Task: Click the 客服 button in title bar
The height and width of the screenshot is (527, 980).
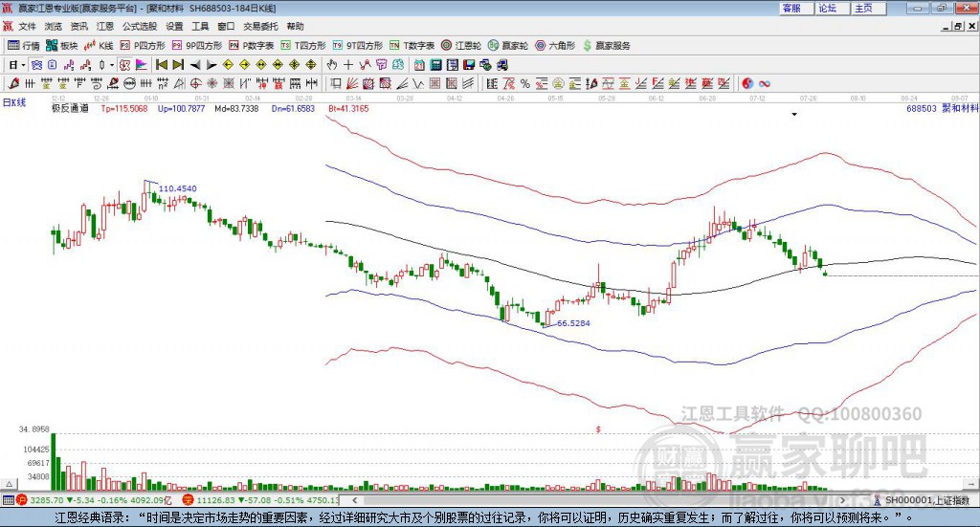Action: tap(796, 8)
